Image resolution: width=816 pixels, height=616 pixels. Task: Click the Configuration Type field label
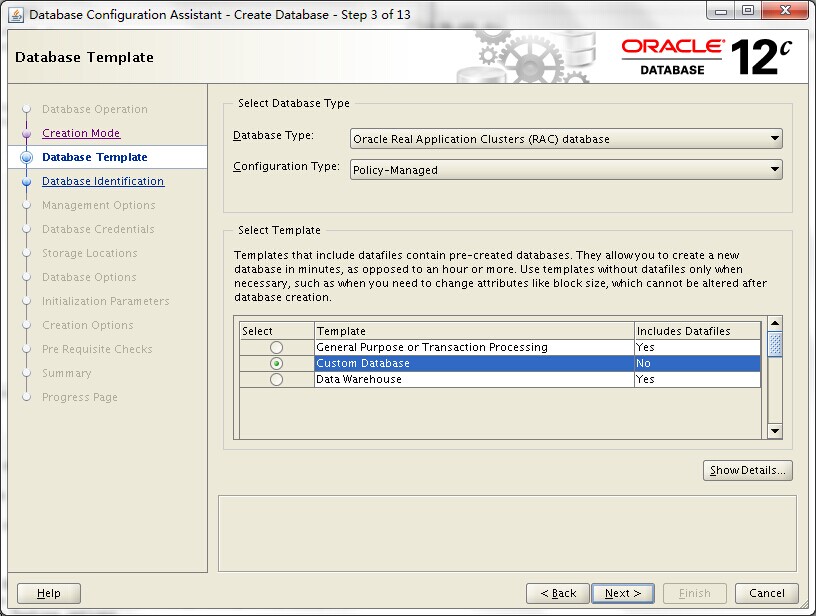point(286,166)
